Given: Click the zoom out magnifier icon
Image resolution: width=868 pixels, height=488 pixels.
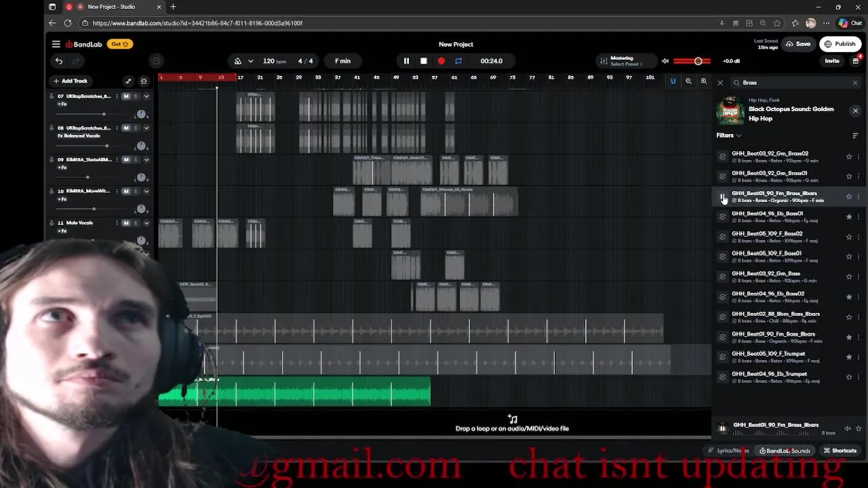Looking at the screenshot, I should 688,81.
